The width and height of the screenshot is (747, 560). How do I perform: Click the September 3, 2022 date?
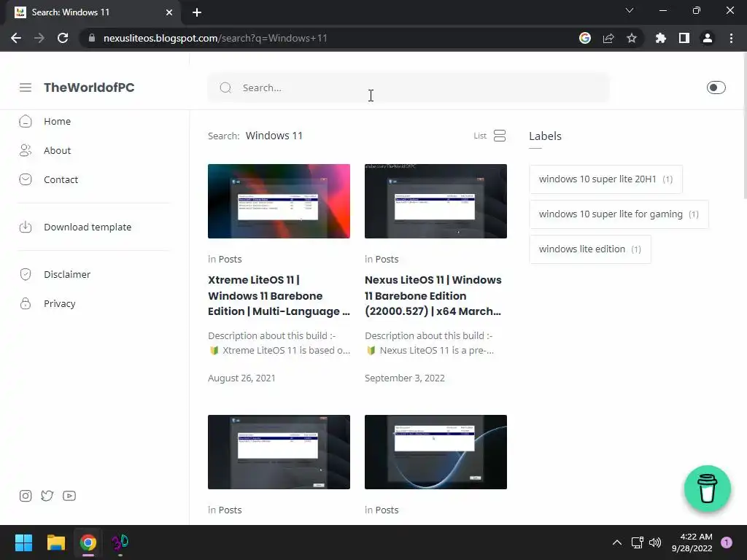[404, 378]
